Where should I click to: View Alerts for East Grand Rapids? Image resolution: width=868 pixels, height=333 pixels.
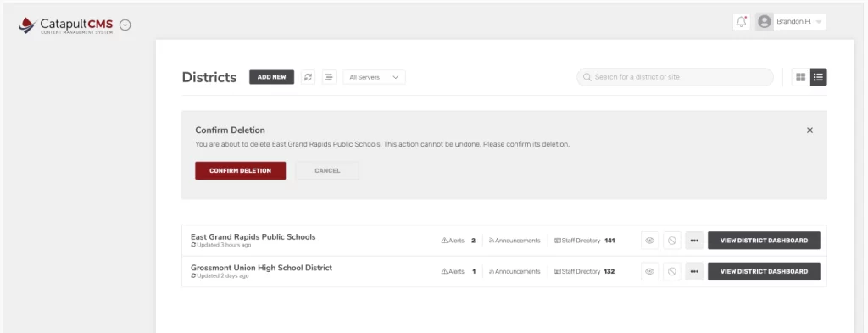click(x=459, y=241)
